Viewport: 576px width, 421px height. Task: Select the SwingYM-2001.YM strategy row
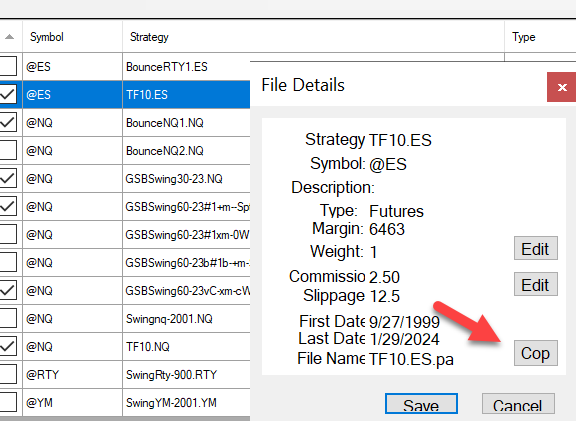[x=186, y=403]
